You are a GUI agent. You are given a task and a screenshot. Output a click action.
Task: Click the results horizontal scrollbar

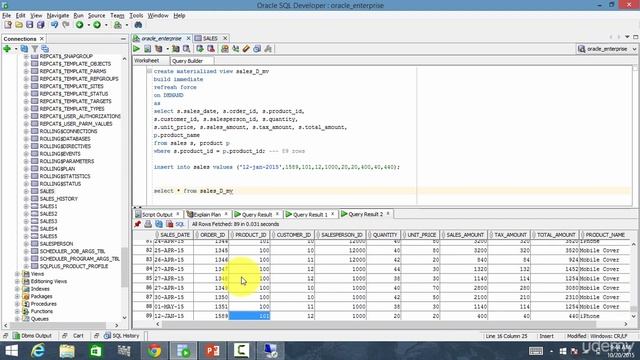379,324
